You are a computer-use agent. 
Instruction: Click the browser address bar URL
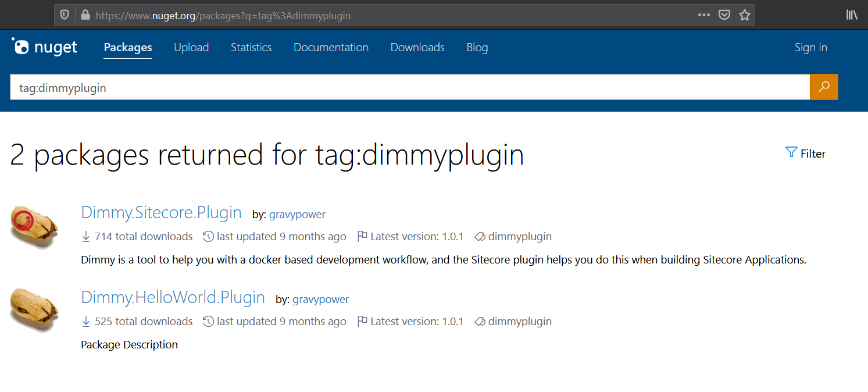click(223, 16)
